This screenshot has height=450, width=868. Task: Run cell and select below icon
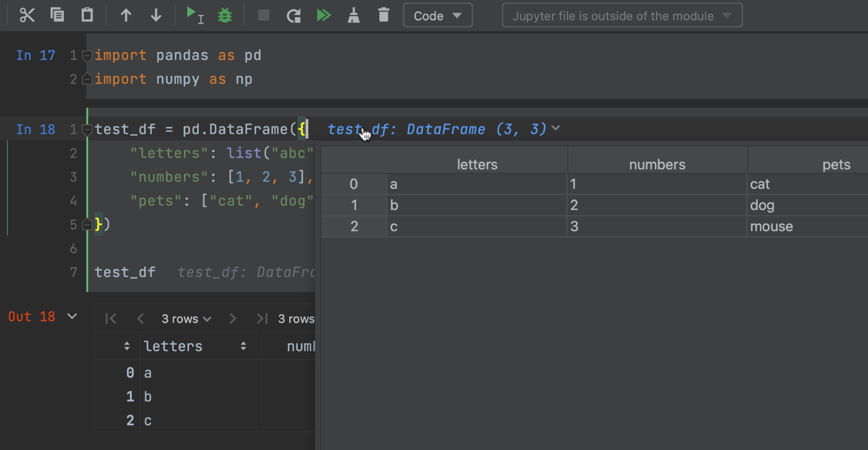(194, 15)
